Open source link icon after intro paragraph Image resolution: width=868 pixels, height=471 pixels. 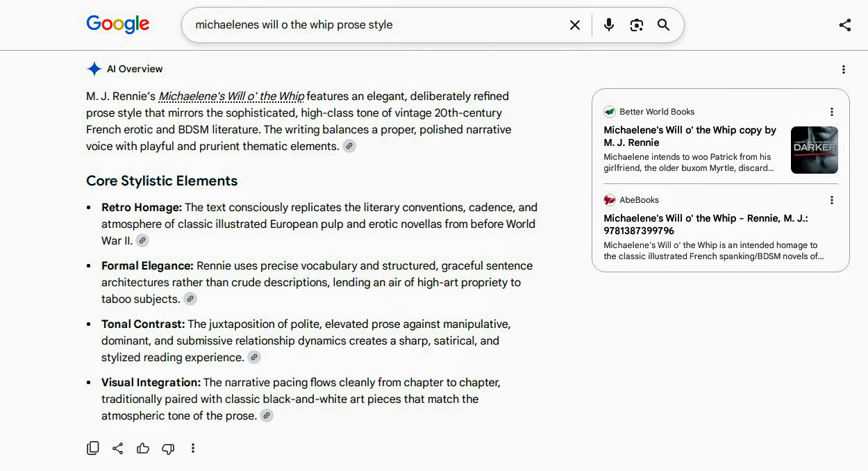tap(349, 146)
